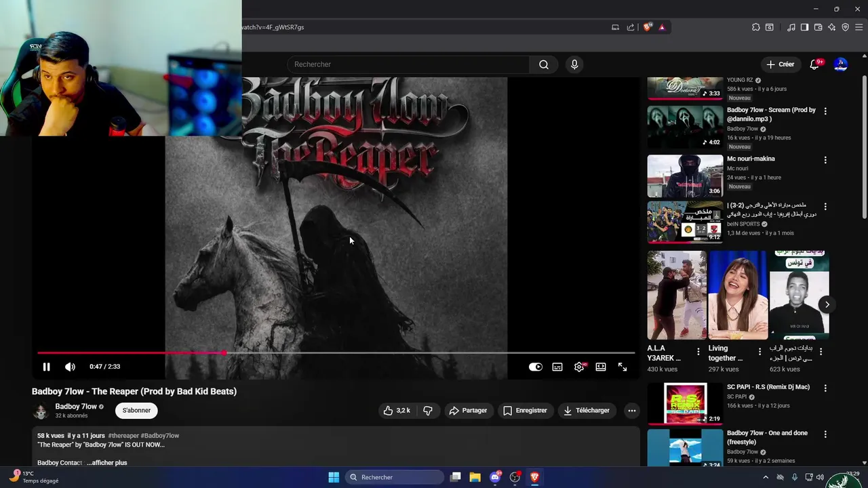Focus the YouTube Rechercher search field
868x488 pixels.
point(408,64)
